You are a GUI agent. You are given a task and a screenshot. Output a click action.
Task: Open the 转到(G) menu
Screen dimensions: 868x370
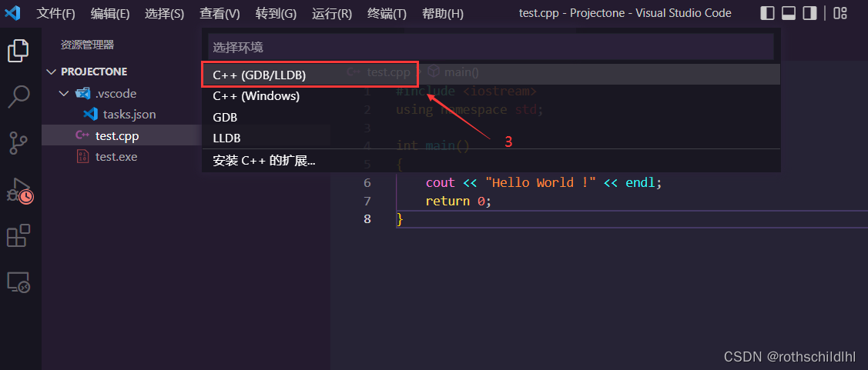tap(276, 14)
